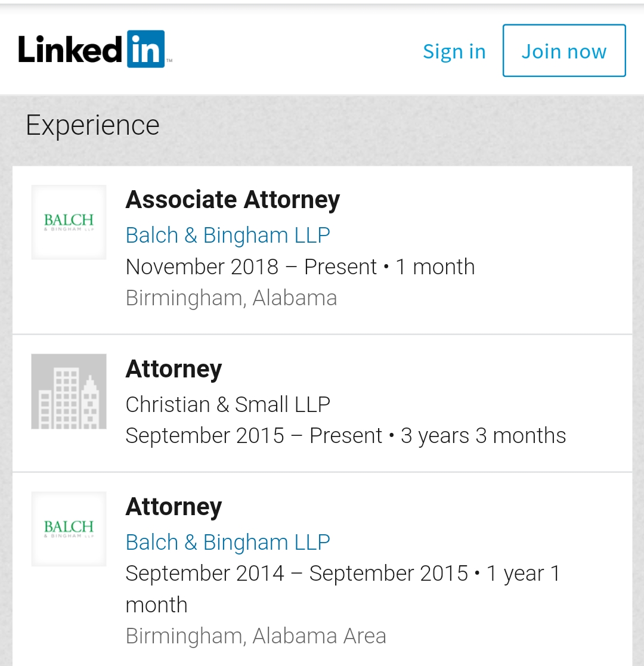This screenshot has height=666, width=644.
Task: Open Balch & Bingham LLP link under Associate Attorney
Action: pyautogui.click(x=228, y=236)
